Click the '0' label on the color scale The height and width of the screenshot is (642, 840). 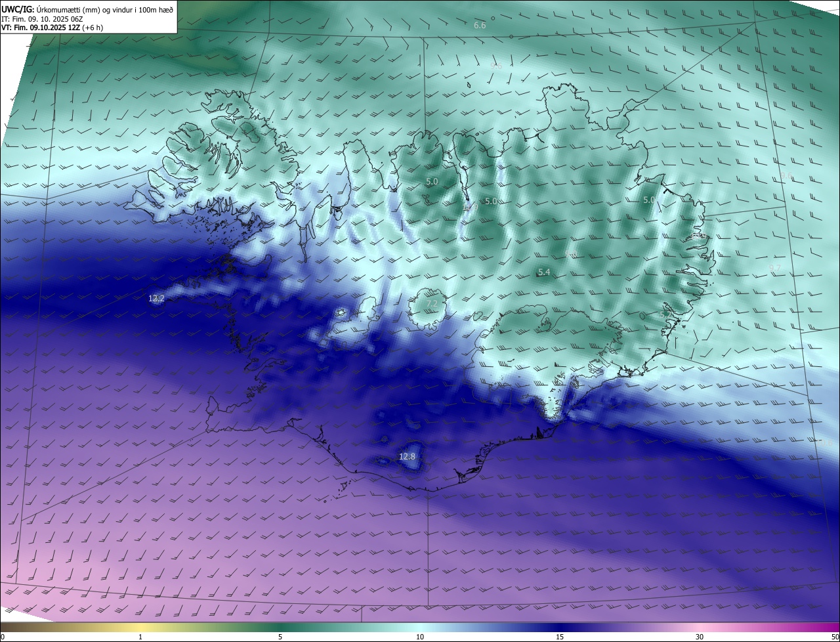[3, 637]
